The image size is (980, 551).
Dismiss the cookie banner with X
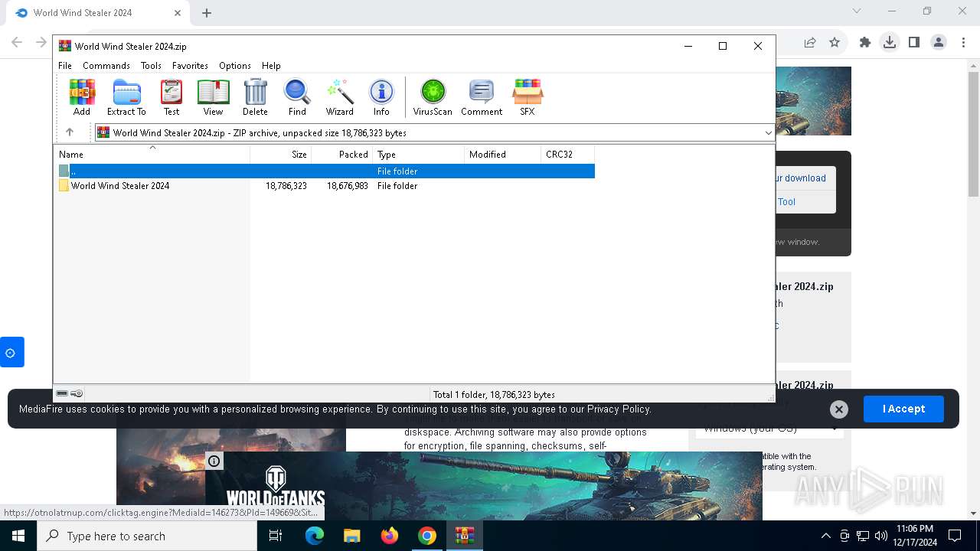click(839, 409)
